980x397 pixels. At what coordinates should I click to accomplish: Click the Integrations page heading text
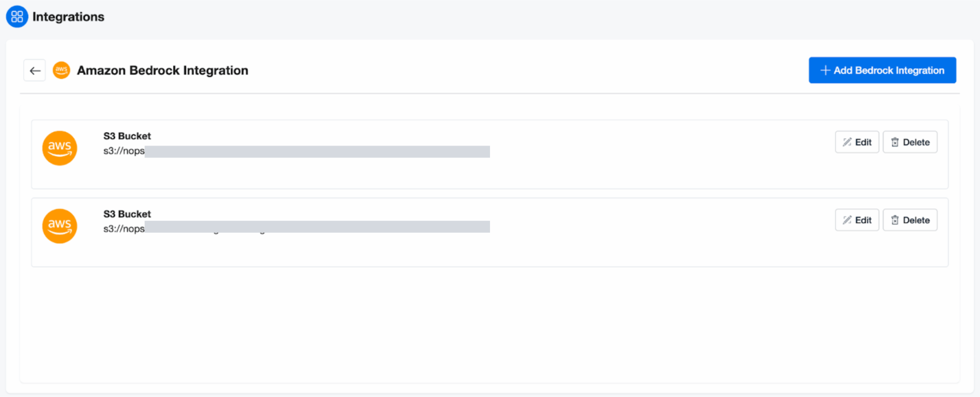pos(68,17)
